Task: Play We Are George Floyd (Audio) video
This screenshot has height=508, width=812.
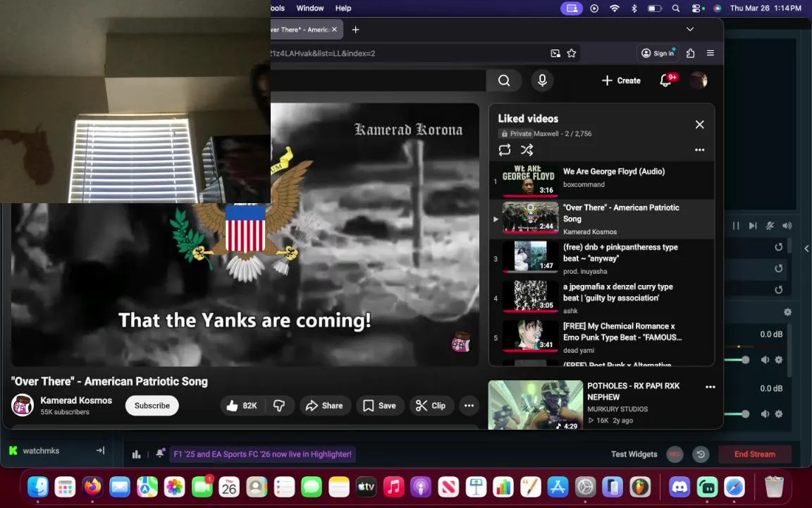Action: [x=602, y=180]
